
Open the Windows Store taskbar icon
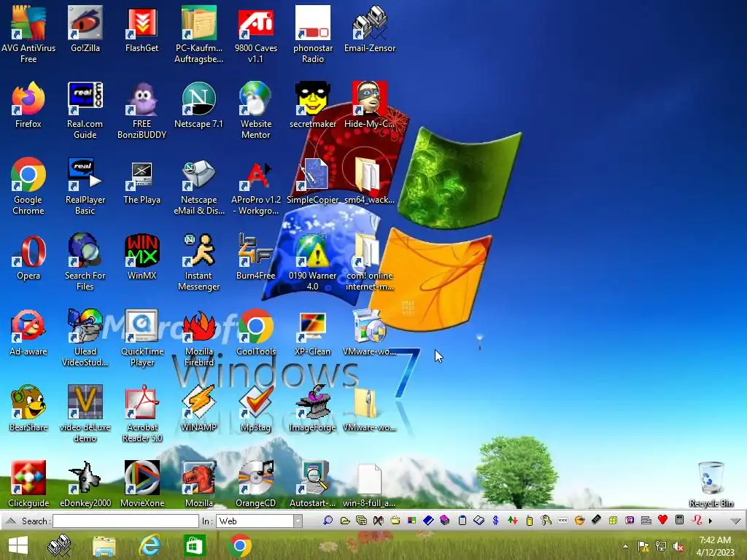pos(194,545)
